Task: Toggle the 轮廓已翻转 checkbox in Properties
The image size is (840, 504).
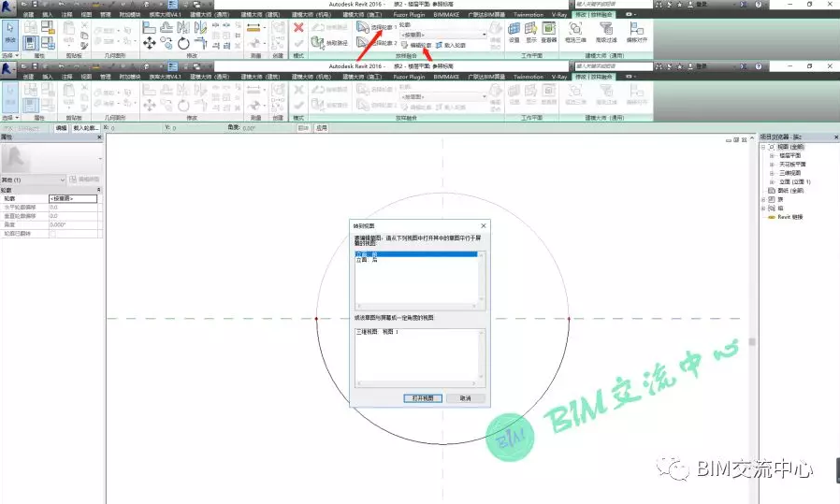Action: (x=52, y=234)
